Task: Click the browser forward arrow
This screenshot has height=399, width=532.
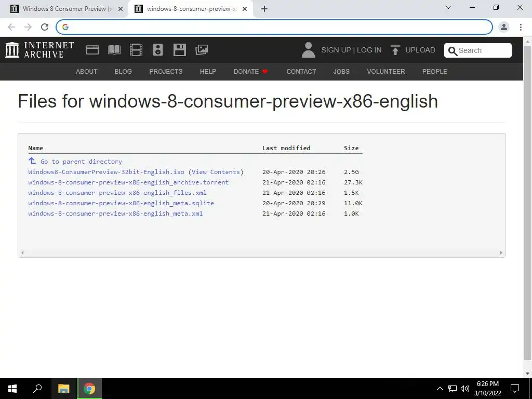Action: click(28, 27)
